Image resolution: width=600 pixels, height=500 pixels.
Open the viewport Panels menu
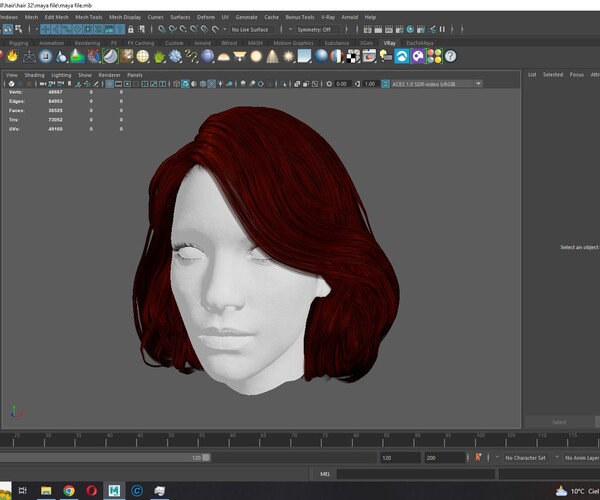point(135,75)
